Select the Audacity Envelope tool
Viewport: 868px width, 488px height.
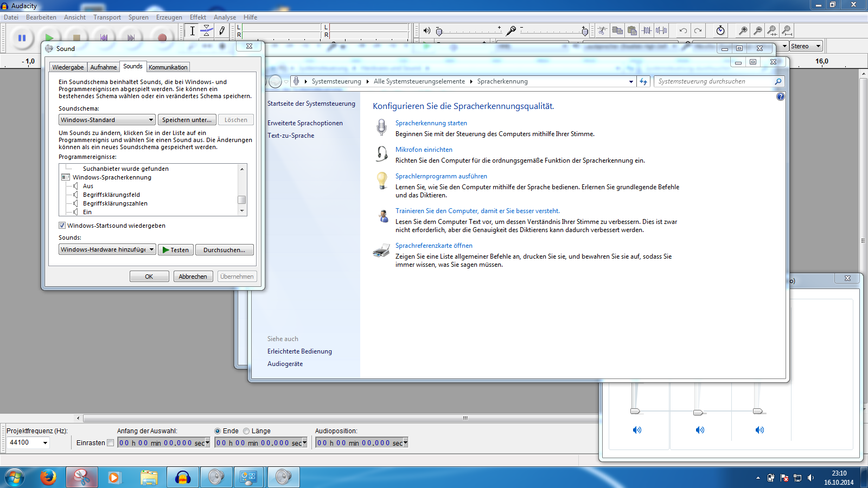coord(207,31)
